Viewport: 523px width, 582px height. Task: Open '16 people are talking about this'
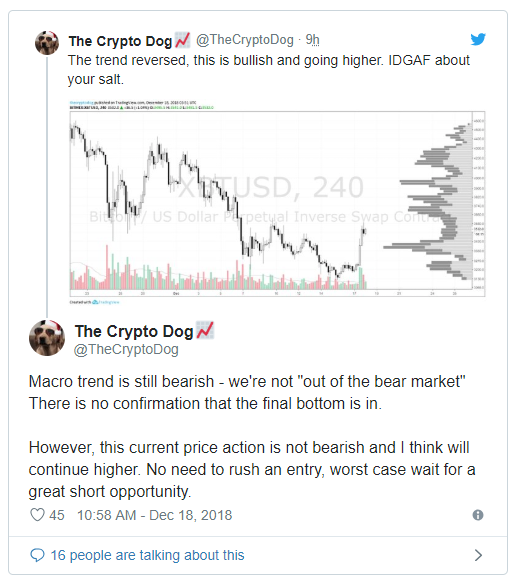click(147, 555)
